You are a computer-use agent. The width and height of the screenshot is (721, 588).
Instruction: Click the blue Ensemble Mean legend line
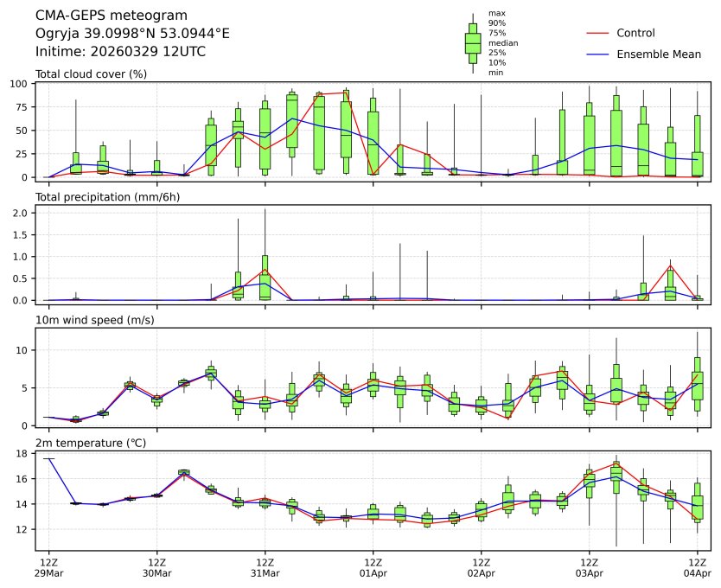point(599,54)
